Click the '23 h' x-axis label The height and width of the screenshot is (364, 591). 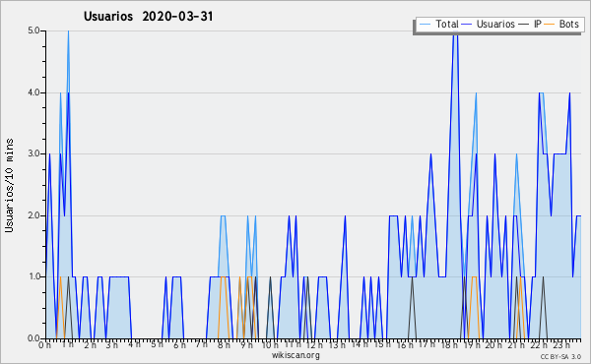pos(560,344)
